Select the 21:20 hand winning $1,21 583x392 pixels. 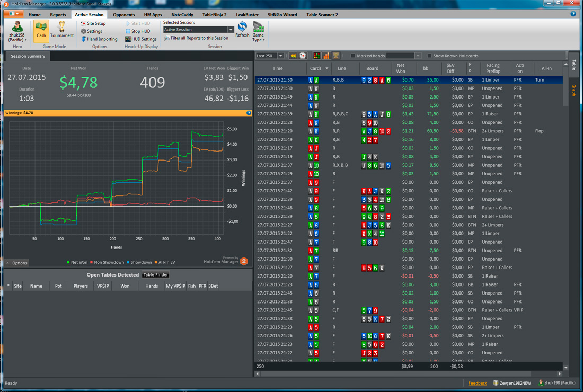coord(408,131)
